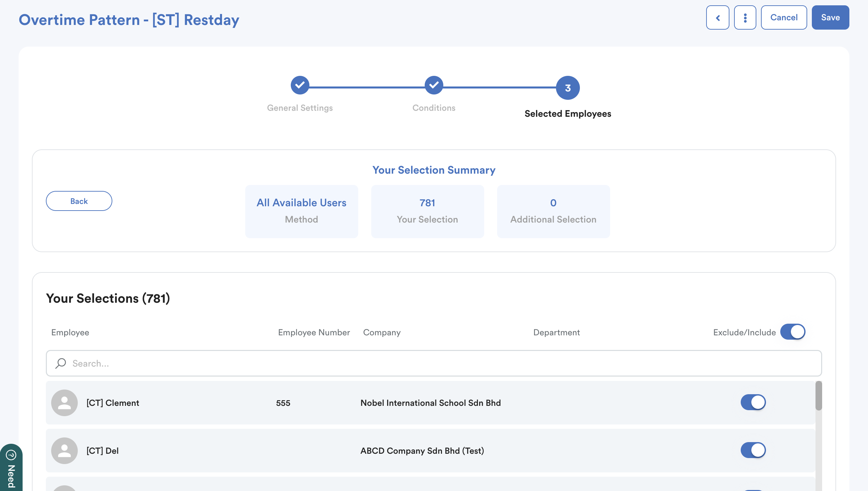This screenshot has width=868, height=491.
Task: Toggle the Exclude/Include all switch
Action: (x=793, y=332)
